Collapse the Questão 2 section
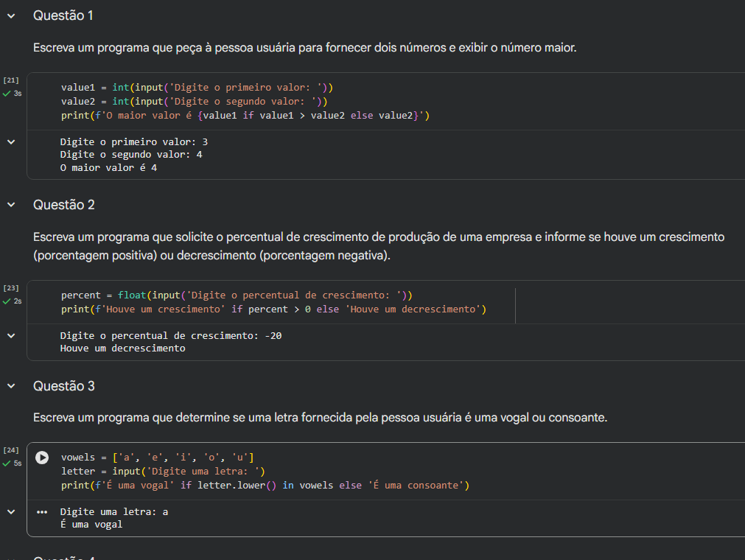Image resolution: width=745 pixels, height=560 pixels. 11,205
